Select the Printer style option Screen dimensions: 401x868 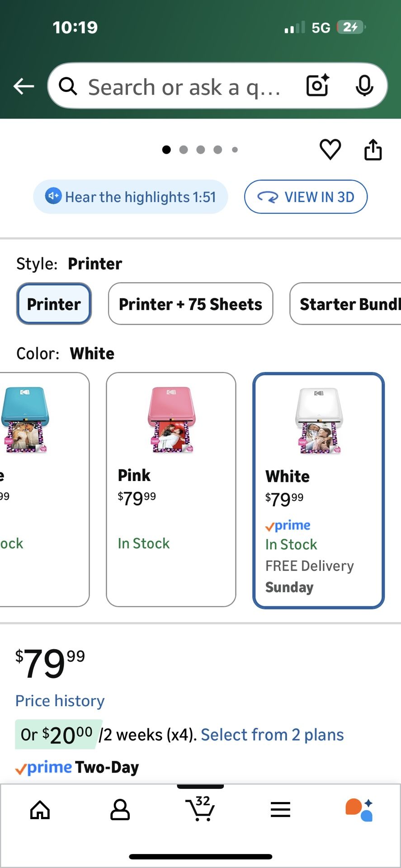[54, 304]
